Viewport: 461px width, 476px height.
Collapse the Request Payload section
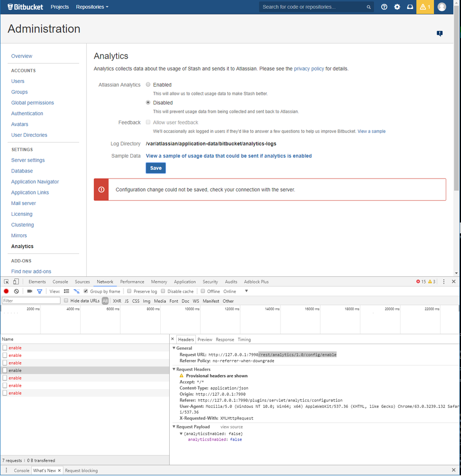coord(174,426)
